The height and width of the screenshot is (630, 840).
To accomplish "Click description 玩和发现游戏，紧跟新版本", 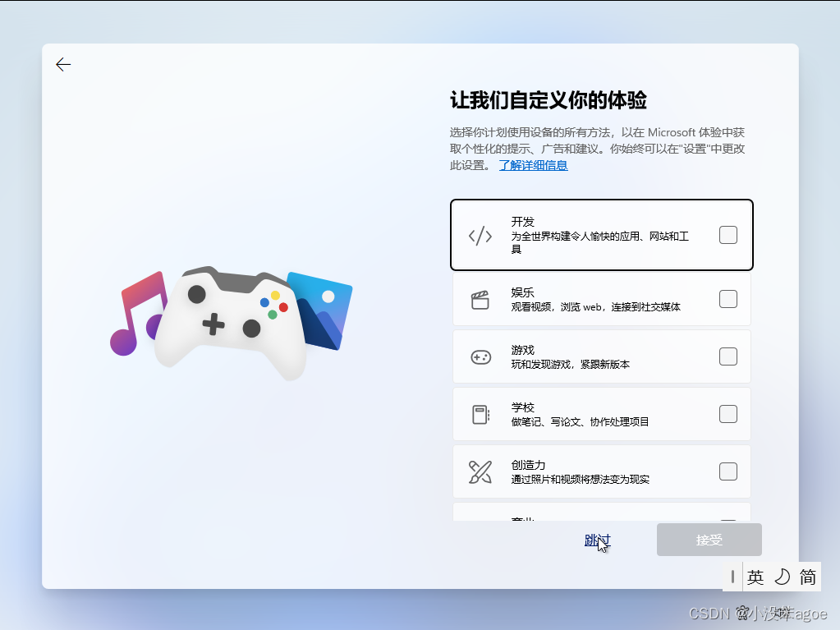I will pos(570,365).
